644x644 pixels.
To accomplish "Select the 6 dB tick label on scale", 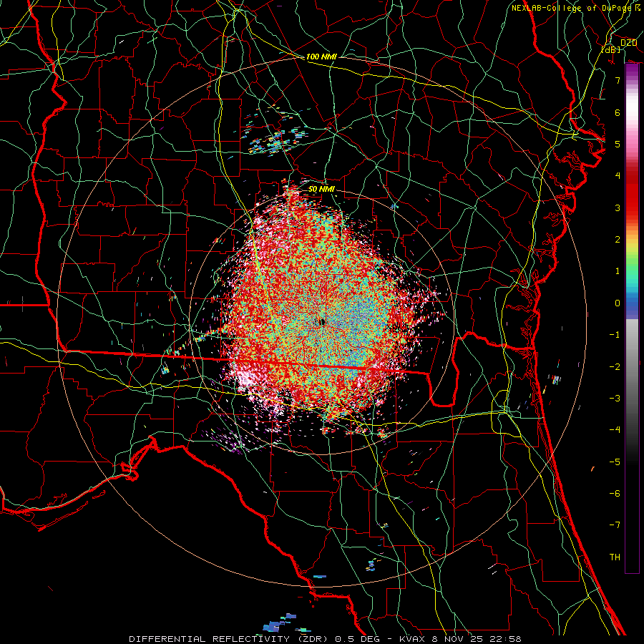I will tap(618, 112).
